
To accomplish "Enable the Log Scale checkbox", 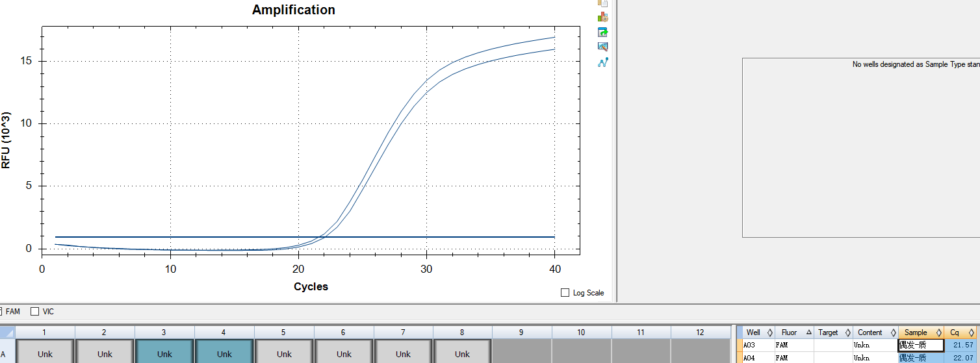I will pos(565,293).
